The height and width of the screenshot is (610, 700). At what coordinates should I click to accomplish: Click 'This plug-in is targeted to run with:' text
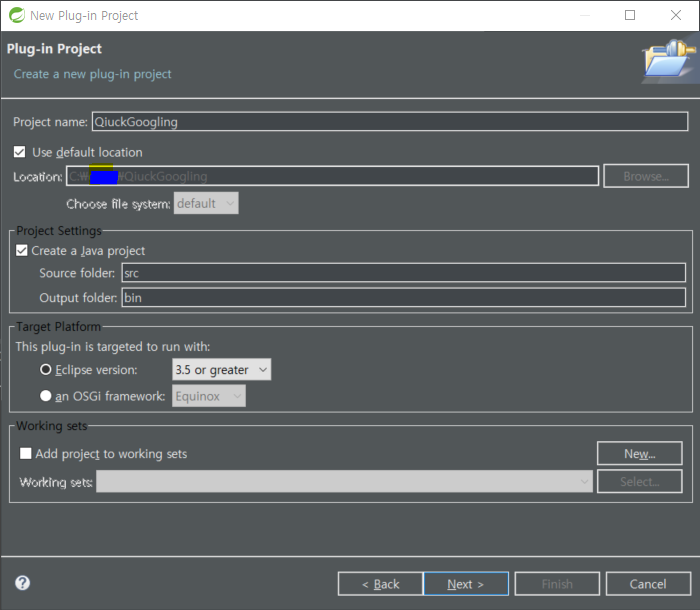click(113, 347)
